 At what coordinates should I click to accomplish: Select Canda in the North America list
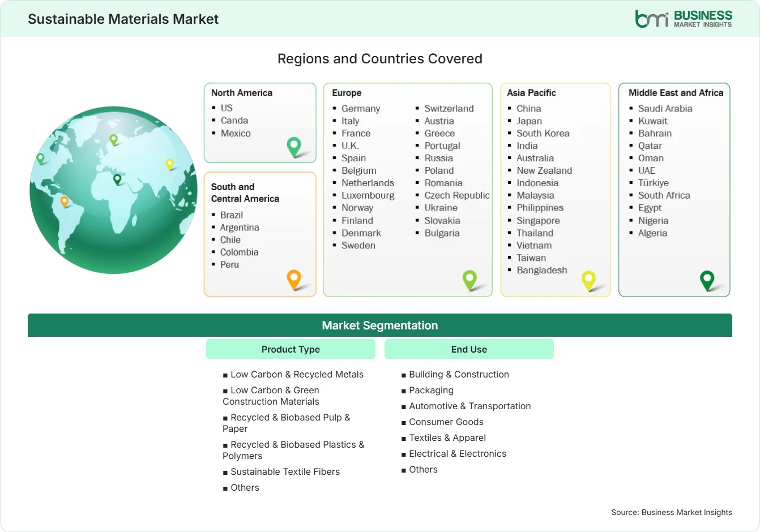pyautogui.click(x=234, y=120)
